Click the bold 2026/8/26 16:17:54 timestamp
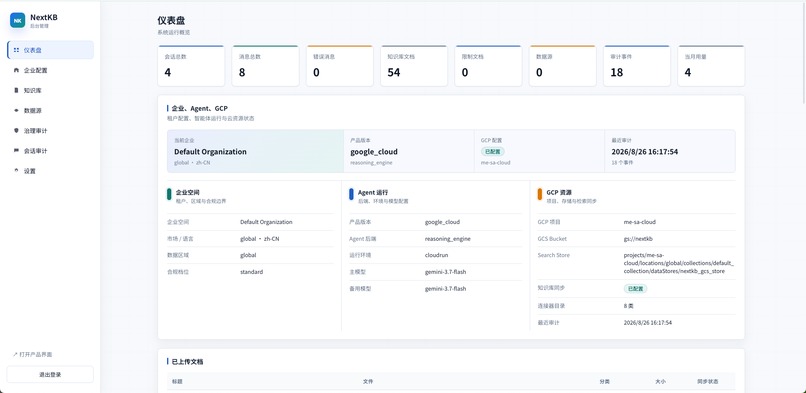This screenshot has height=393, width=806. point(645,152)
